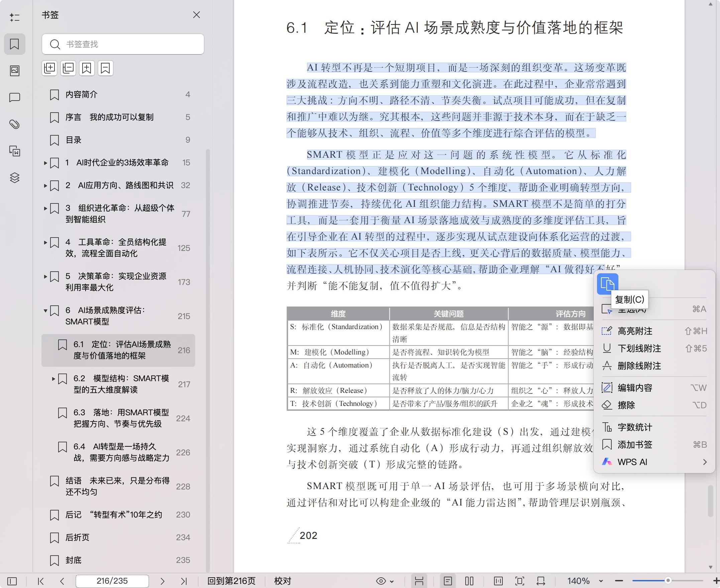Click the full screen icon in status bar
720x588 pixels.
click(520, 581)
